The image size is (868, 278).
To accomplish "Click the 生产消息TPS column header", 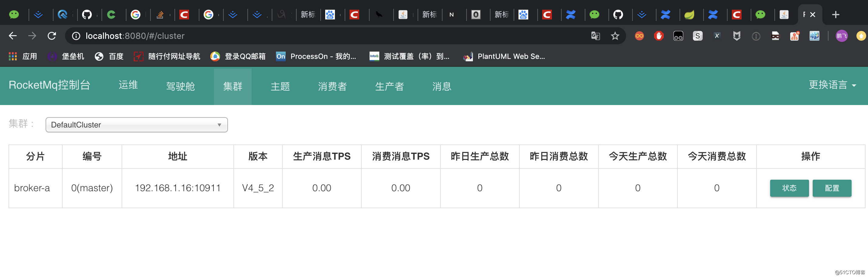I will pyautogui.click(x=322, y=157).
